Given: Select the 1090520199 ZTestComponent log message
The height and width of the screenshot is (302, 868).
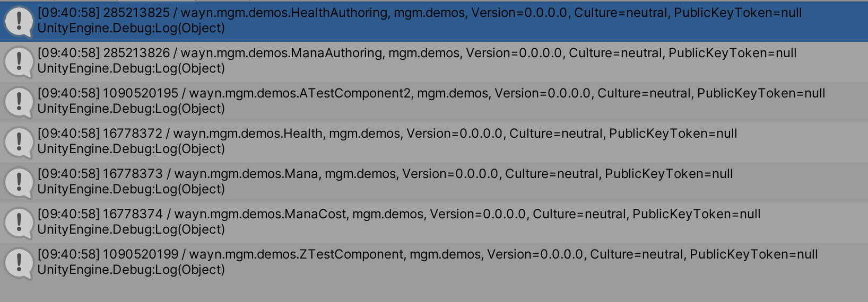Looking at the screenshot, I should [x=427, y=254].
